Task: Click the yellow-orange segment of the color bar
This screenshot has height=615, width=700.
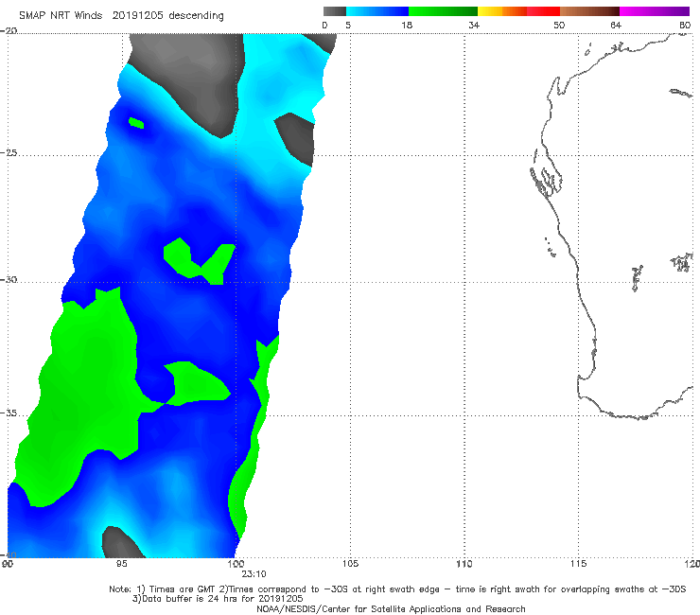Action: pyautogui.click(x=502, y=11)
